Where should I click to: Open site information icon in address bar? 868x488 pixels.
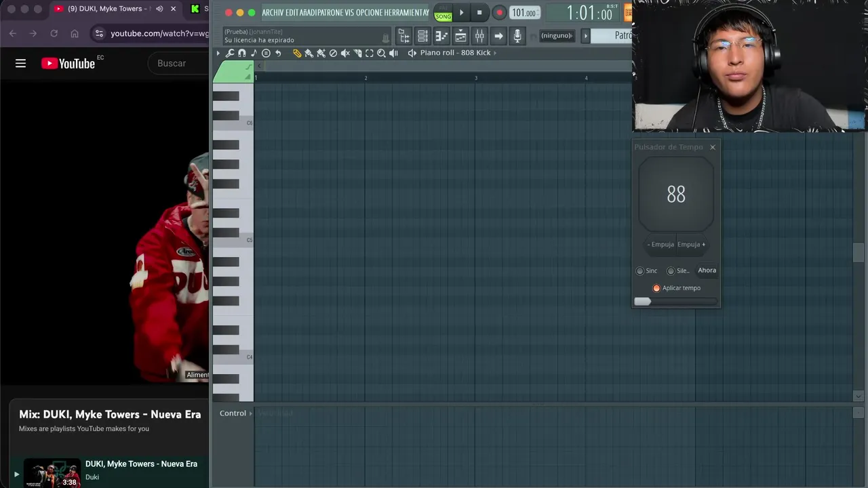pyautogui.click(x=99, y=33)
